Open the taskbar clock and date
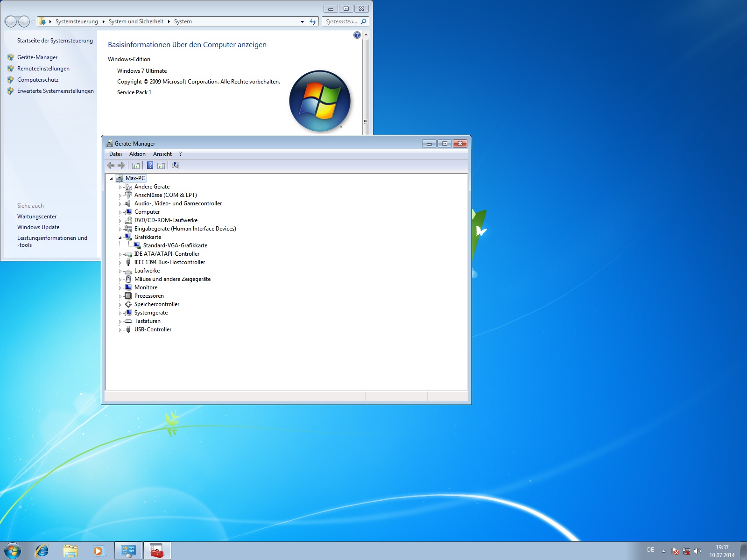The height and width of the screenshot is (560, 747). [x=722, y=551]
